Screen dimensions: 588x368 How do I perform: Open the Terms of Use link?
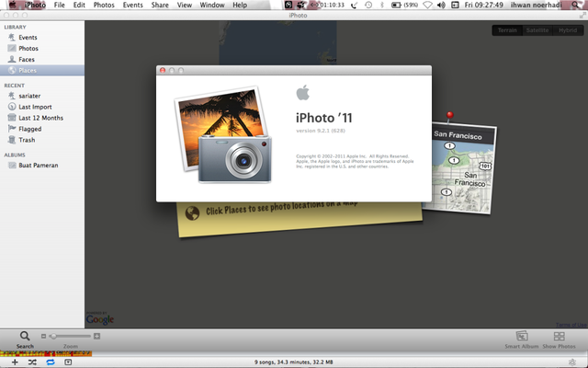[571, 325]
